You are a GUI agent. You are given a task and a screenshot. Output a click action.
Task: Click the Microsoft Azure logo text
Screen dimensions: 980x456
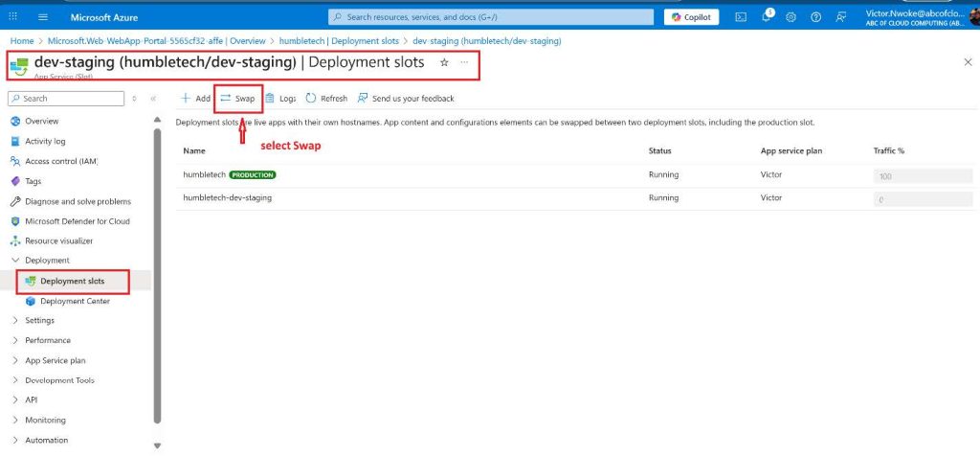click(x=104, y=17)
